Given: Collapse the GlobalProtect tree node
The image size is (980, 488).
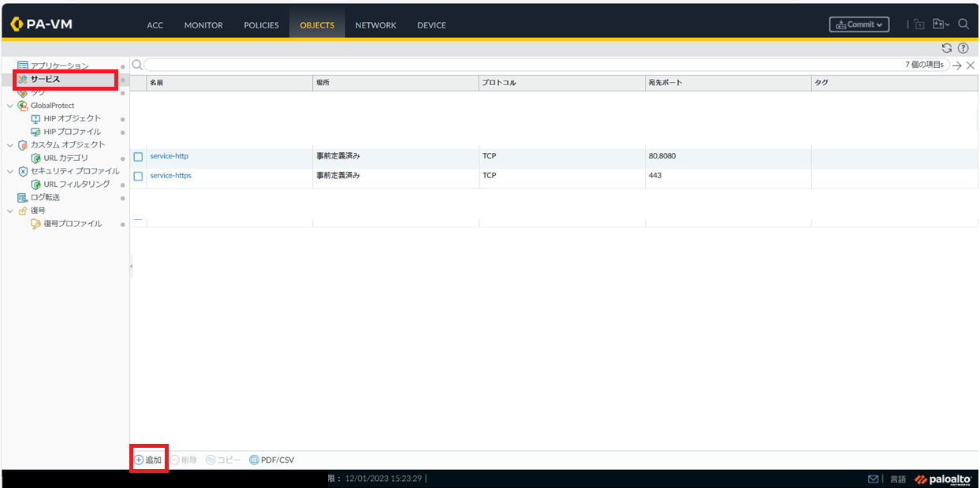Looking at the screenshot, I should (9, 106).
